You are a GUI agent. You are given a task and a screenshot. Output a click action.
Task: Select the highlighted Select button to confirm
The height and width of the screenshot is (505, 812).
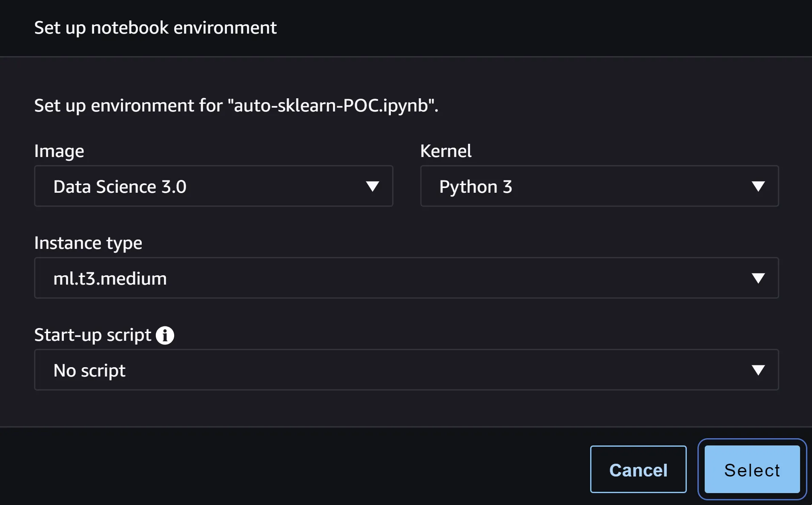point(751,469)
